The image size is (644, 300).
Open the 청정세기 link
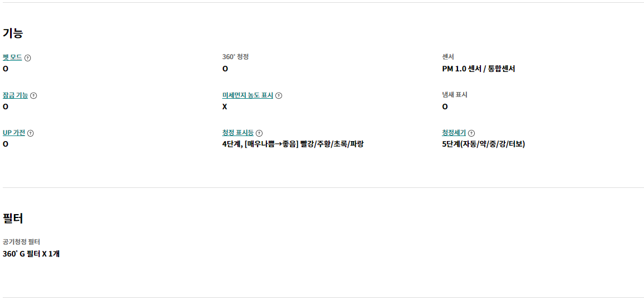coord(454,133)
